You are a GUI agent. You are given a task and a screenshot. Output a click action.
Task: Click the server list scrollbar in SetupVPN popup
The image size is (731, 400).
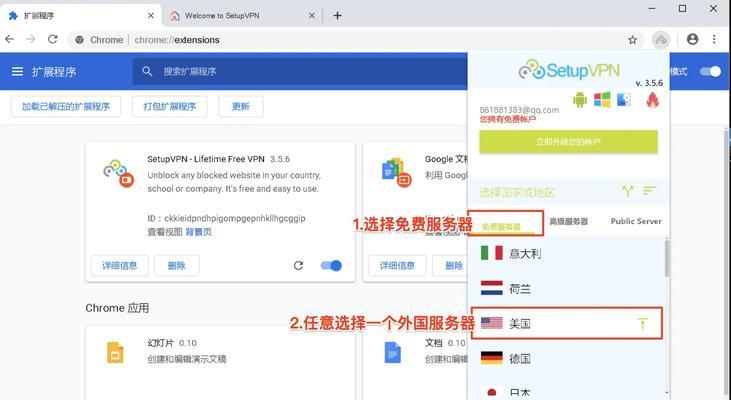click(667, 257)
